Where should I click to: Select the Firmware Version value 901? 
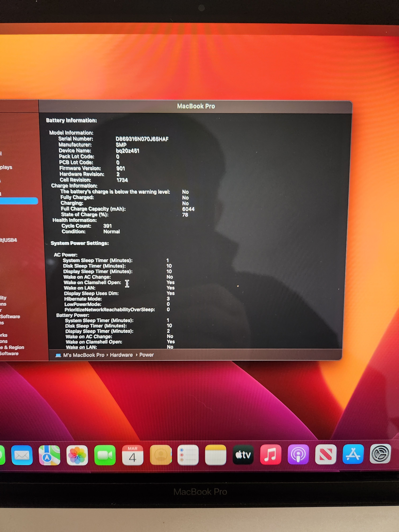(120, 168)
